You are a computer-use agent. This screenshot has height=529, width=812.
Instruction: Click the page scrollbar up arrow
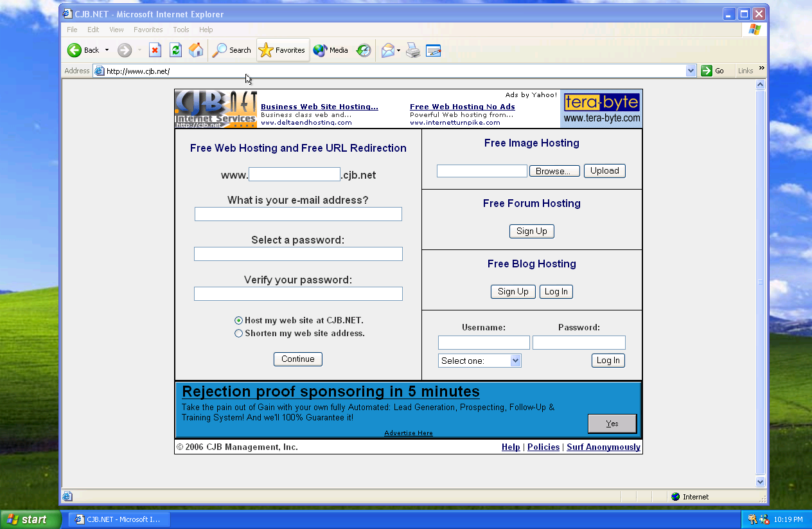pyautogui.click(x=761, y=85)
